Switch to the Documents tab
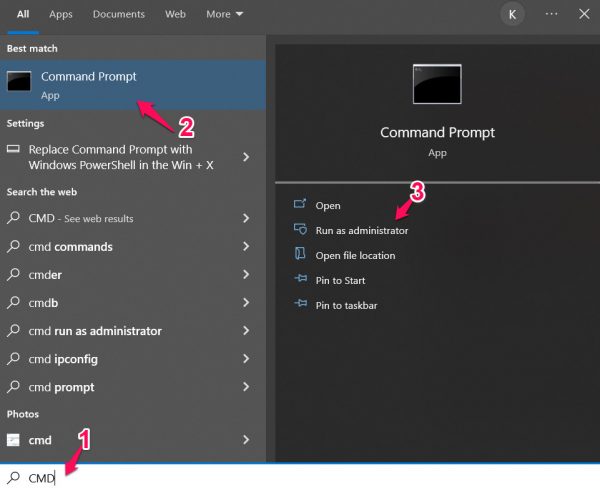This screenshot has width=600, height=488. pyautogui.click(x=118, y=15)
